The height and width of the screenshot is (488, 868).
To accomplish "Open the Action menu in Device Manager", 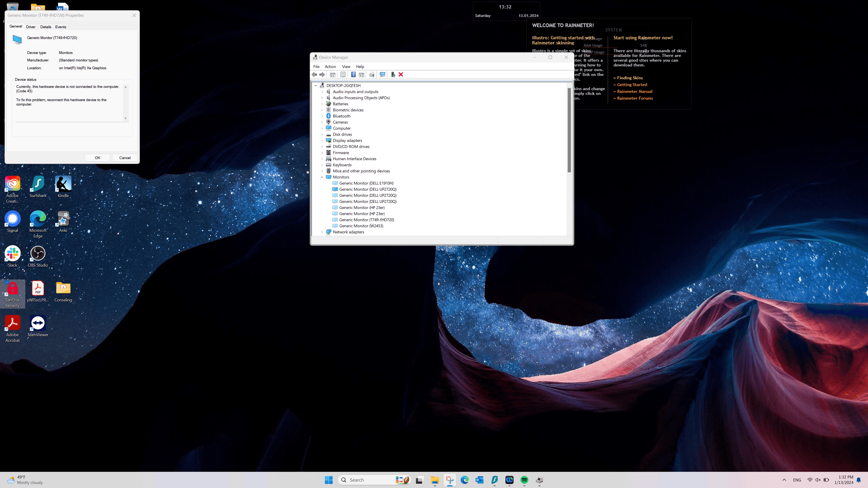I will pyautogui.click(x=330, y=67).
